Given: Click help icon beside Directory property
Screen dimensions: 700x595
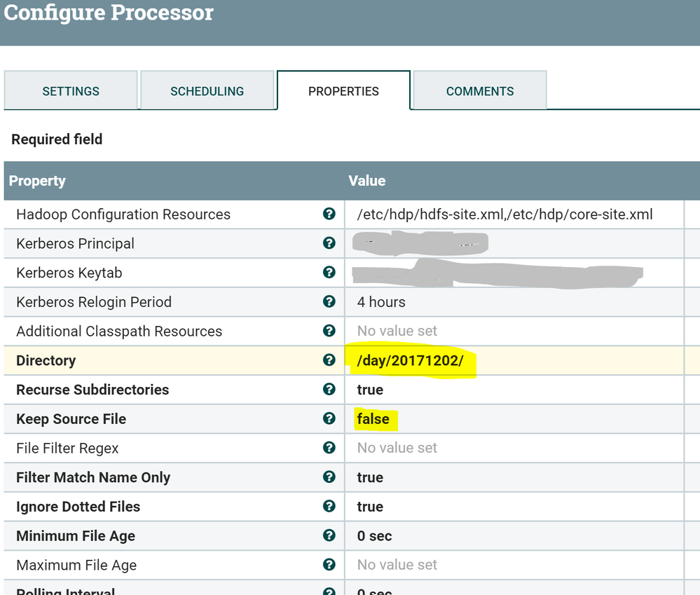Looking at the screenshot, I should 329,360.
